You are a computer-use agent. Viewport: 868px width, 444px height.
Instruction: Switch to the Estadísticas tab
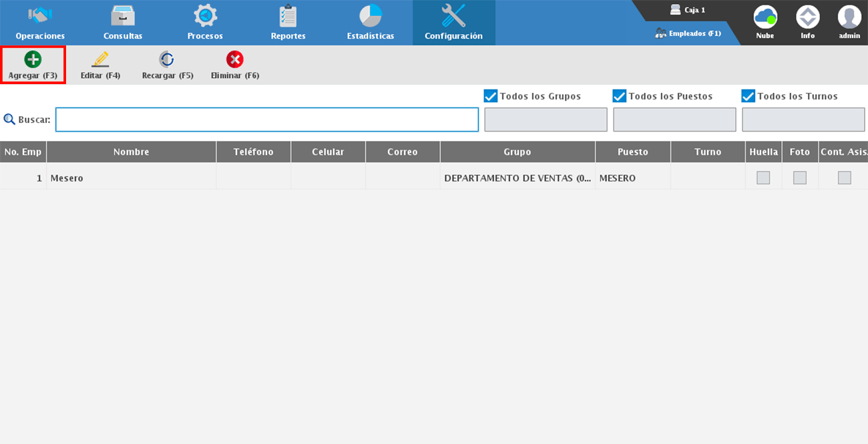coord(371,22)
